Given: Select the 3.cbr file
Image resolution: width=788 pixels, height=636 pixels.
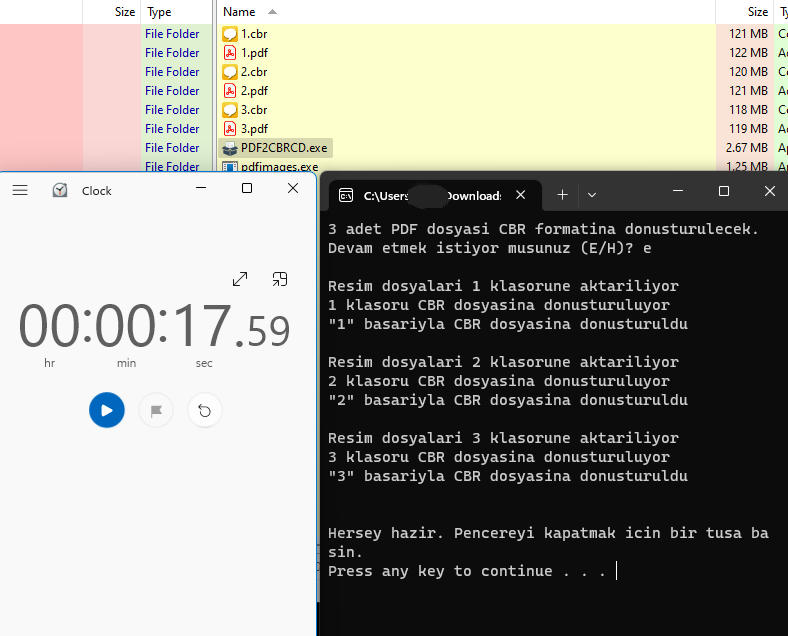Looking at the screenshot, I should tap(254, 110).
